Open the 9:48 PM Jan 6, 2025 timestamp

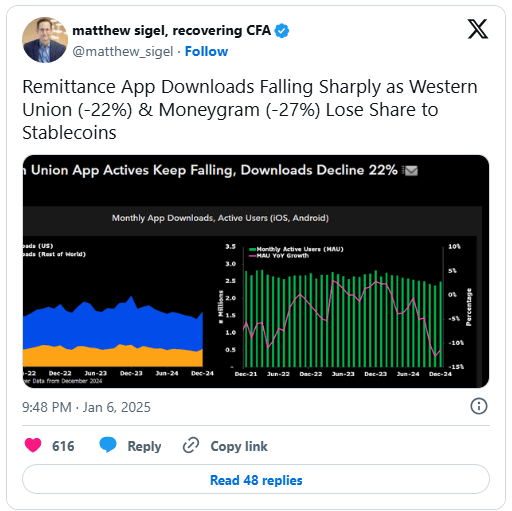(x=86, y=407)
